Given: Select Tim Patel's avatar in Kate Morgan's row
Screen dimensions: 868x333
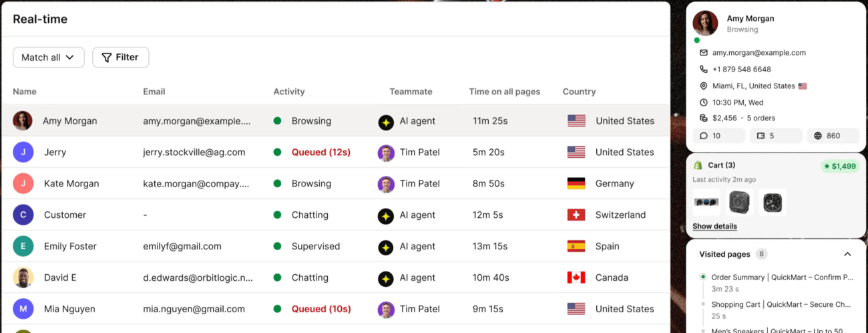Looking at the screenshot, I should (386, 184).
